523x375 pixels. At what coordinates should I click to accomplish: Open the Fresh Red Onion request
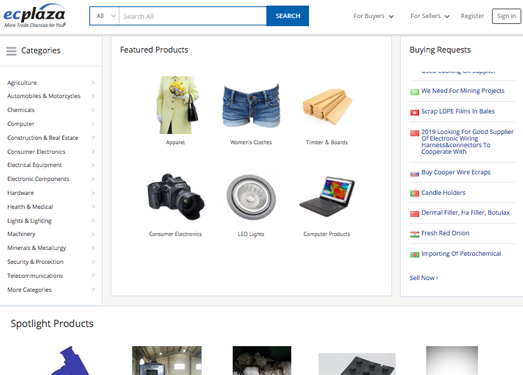445,233
